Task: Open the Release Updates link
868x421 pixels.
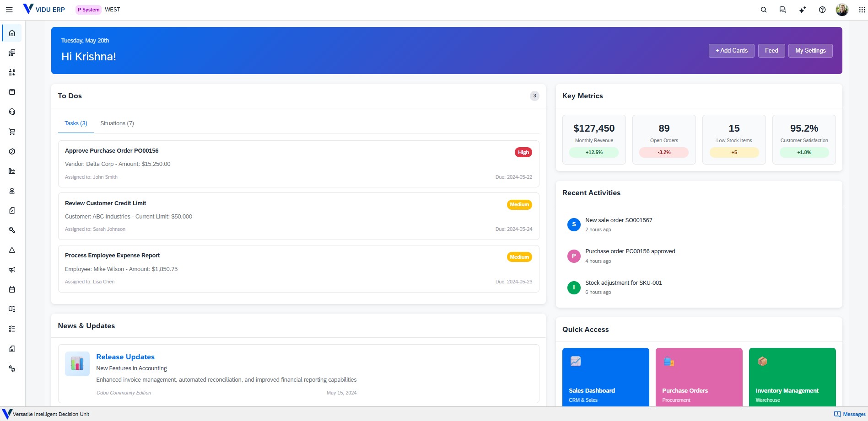Action: click(x=125, y=357)
